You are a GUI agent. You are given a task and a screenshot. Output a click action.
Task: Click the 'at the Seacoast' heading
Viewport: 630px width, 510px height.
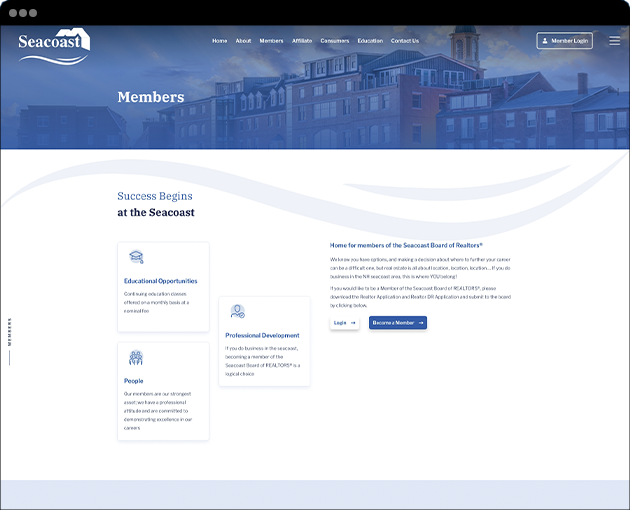(156, 212)
